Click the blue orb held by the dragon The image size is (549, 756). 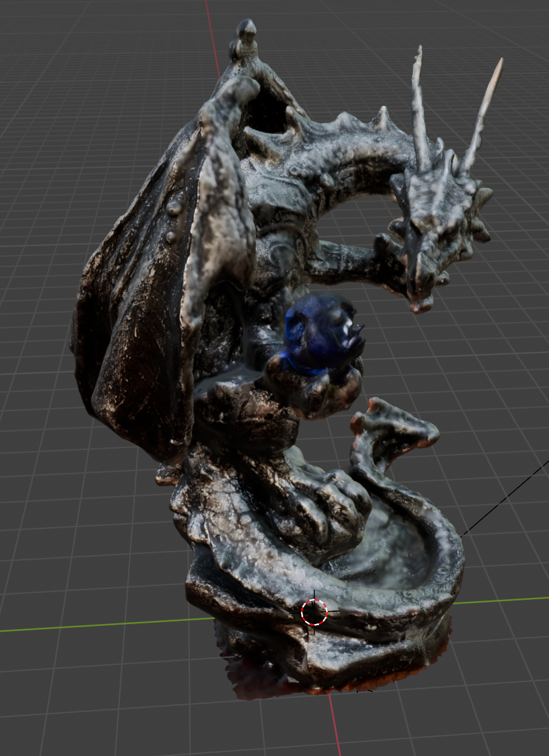(x=324, y=333)
